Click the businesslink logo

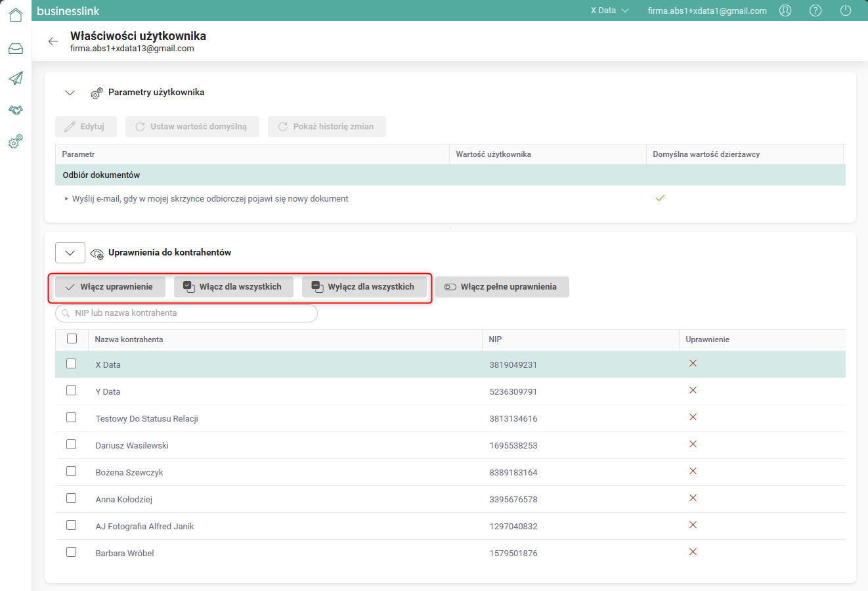(68, 11)
